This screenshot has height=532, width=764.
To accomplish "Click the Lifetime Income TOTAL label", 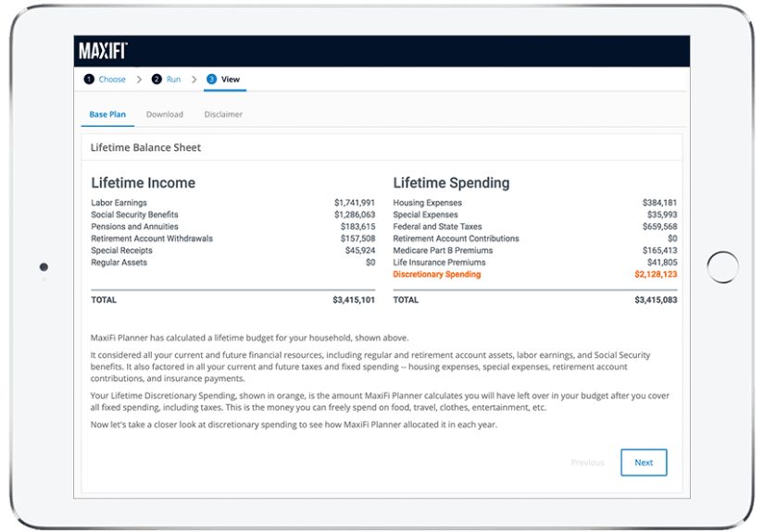I will click(x=104, y=300).
